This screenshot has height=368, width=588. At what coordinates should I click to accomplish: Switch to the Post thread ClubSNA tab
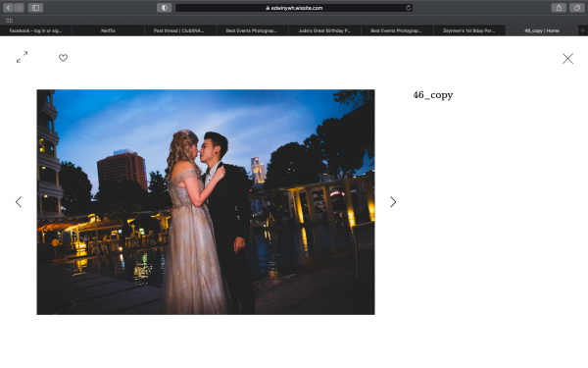coord(179,30)
